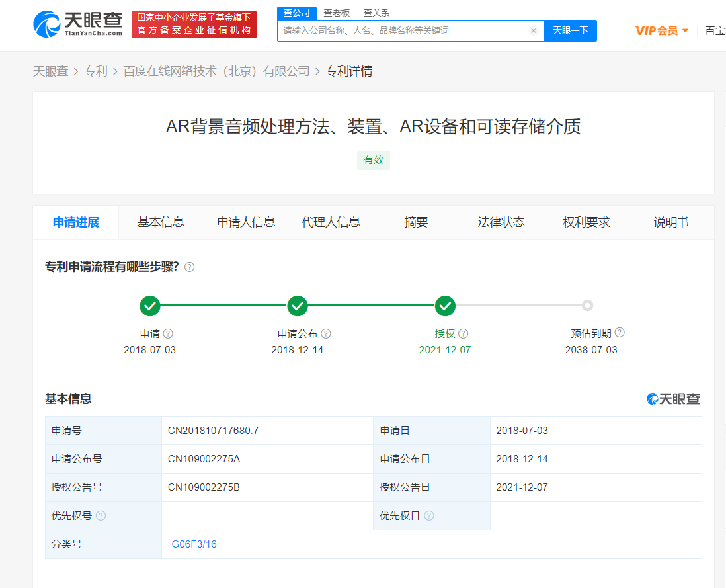Select the 基本信息 tab

[x=161, y=223]
